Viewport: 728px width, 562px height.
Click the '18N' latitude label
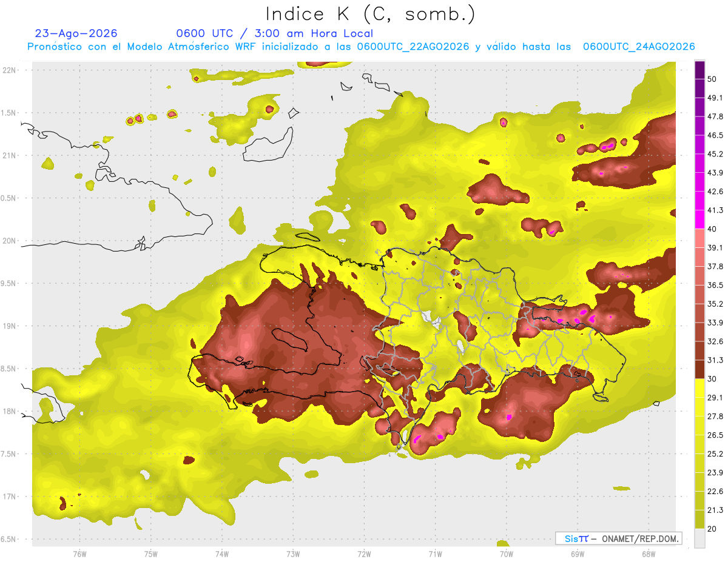[x=8, y=411]
